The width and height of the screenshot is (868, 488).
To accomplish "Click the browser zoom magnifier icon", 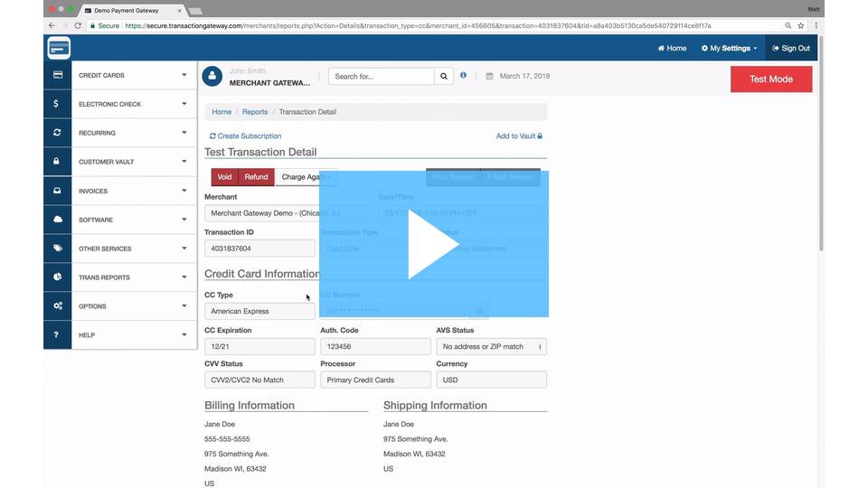I will [x=788, y=25].
